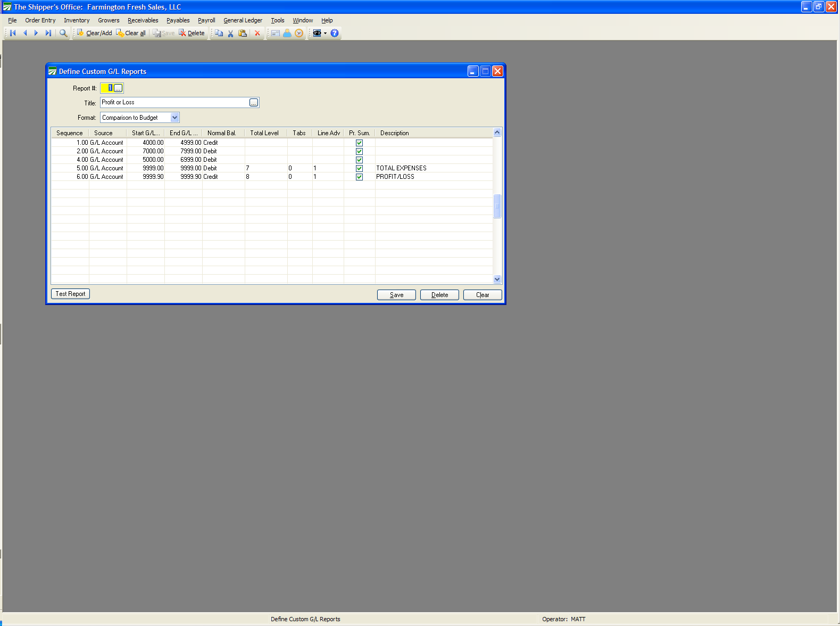Image resolution: width=840 pixels, height=626 pixels.
Task: Click the grid's vertical scrollbar thumb
Action: 497,206
